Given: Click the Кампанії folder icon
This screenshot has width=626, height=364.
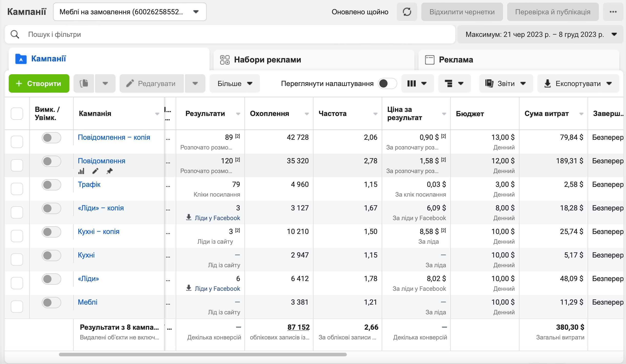Looking at the screenshot, I should (21, 59).
